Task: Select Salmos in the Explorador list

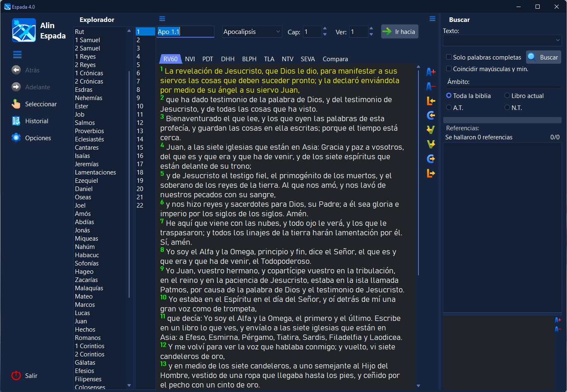Action: [x=85, y=123]
